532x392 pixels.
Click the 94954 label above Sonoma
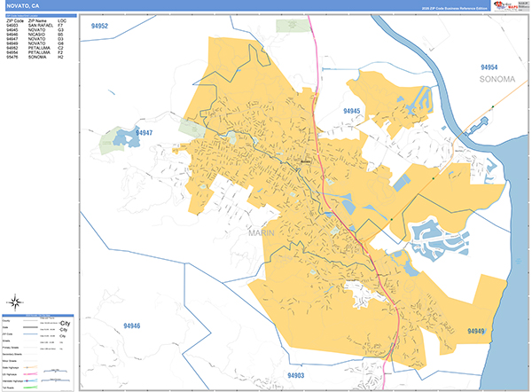coord(489,67)
